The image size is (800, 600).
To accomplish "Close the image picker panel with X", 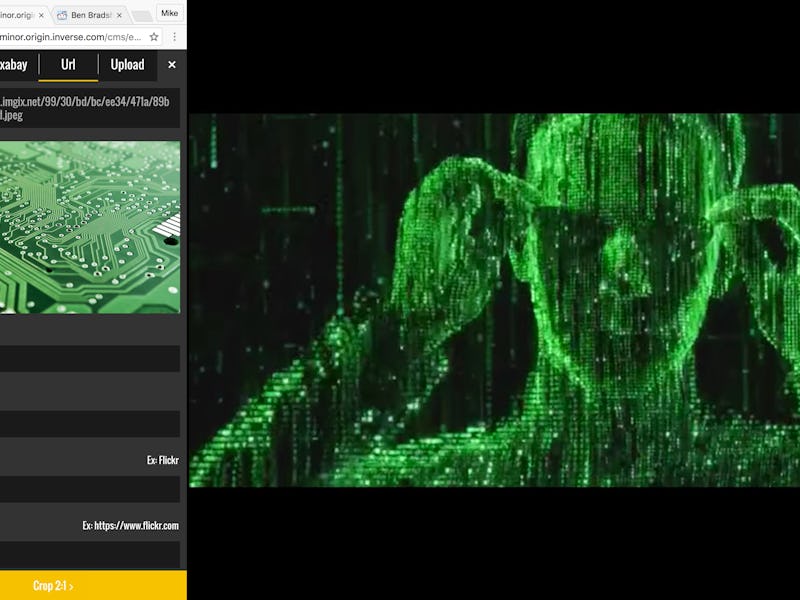I will pyautogui.click(x=172, y=65).
